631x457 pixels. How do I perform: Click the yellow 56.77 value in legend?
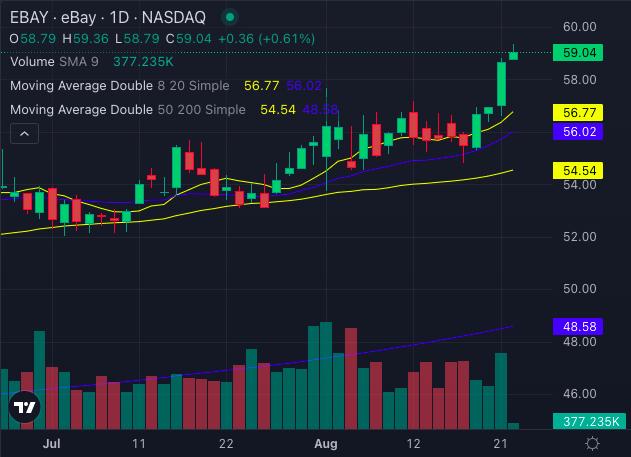pos(262,86)
